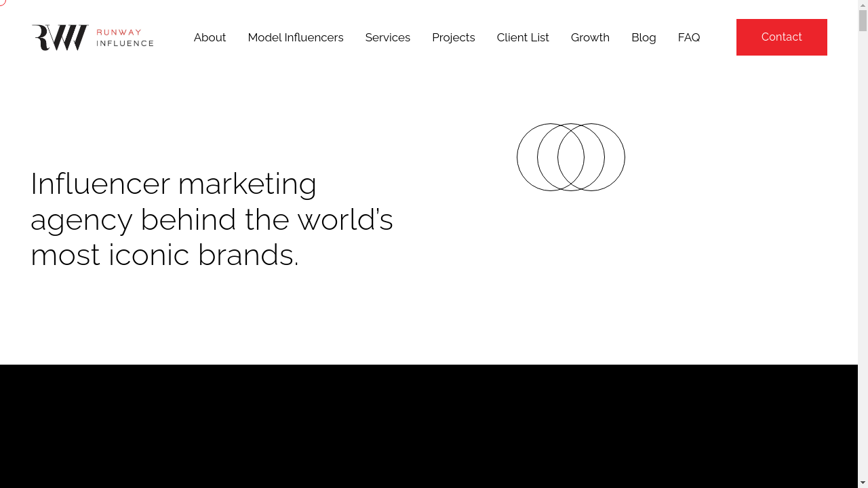Click the black banner section below the hero
868x488 pixels.
point(429,426)
